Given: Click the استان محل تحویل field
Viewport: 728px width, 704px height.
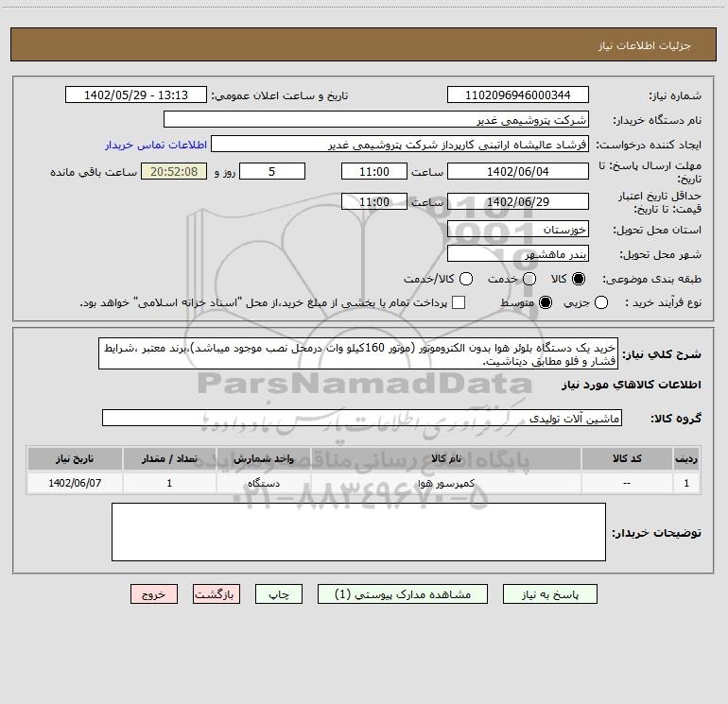Looking at the screenshot, I should [517, 230].
